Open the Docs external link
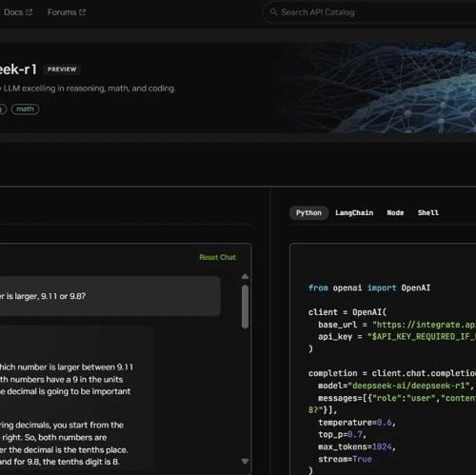The height and width of the screenshot is (475, 476). 17,12
